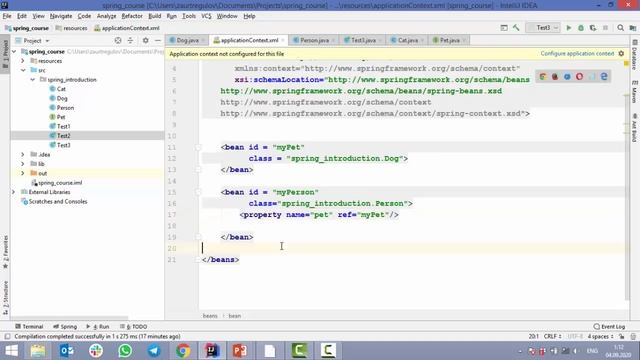Open file in Edge browser icon

[x=604, y=76]
